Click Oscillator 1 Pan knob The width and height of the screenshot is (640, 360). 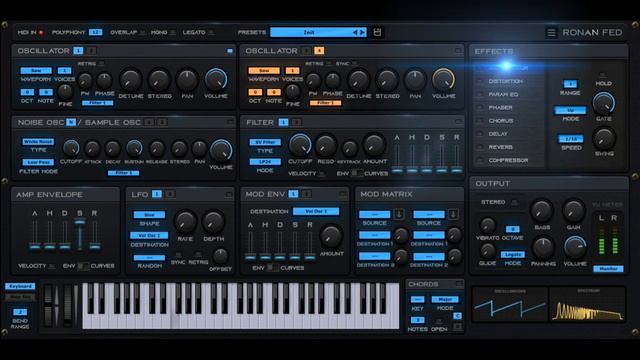(187, 80)
